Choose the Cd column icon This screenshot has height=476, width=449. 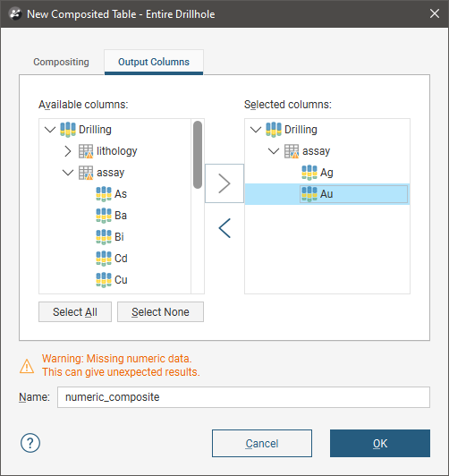pos(104,259)
